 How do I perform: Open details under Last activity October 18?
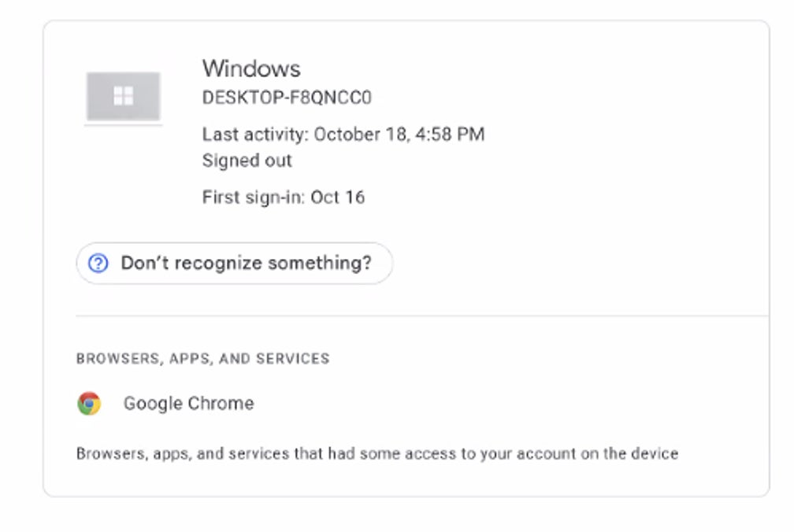click(344, 134)
